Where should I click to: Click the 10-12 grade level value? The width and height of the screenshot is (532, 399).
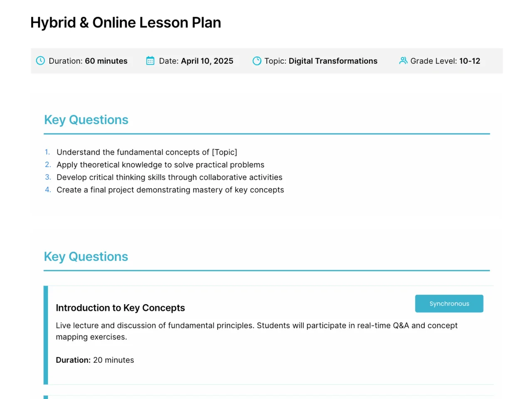[x=470, y=61]
